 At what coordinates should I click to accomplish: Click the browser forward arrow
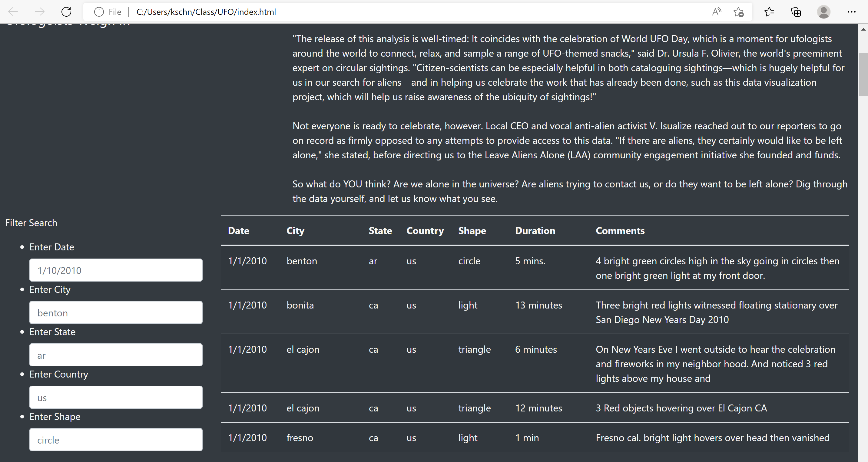(39, 12)
